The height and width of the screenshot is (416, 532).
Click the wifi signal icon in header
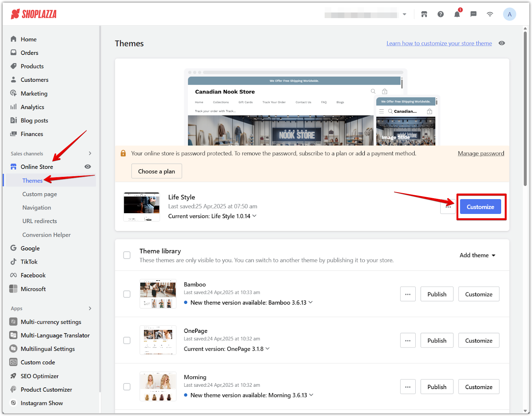490,14
